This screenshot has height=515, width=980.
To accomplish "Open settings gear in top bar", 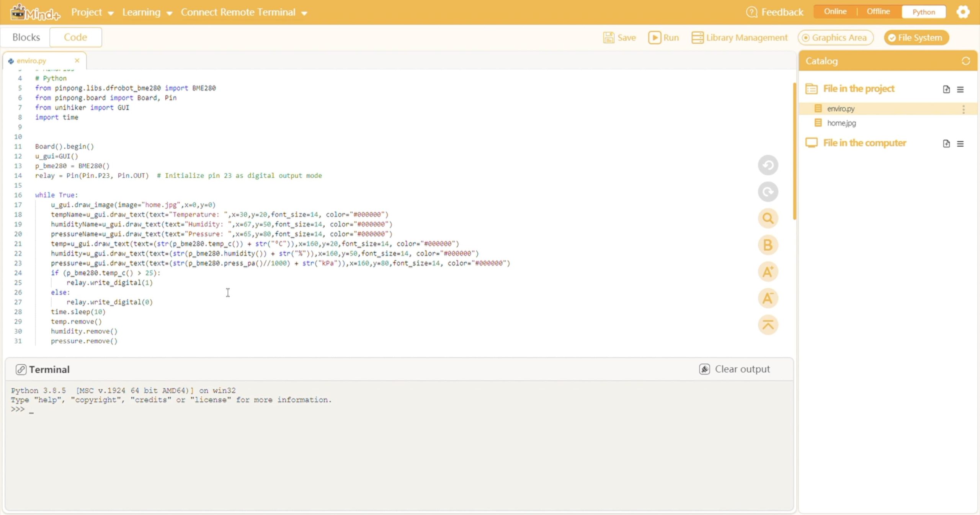I will tap(963, 12).
